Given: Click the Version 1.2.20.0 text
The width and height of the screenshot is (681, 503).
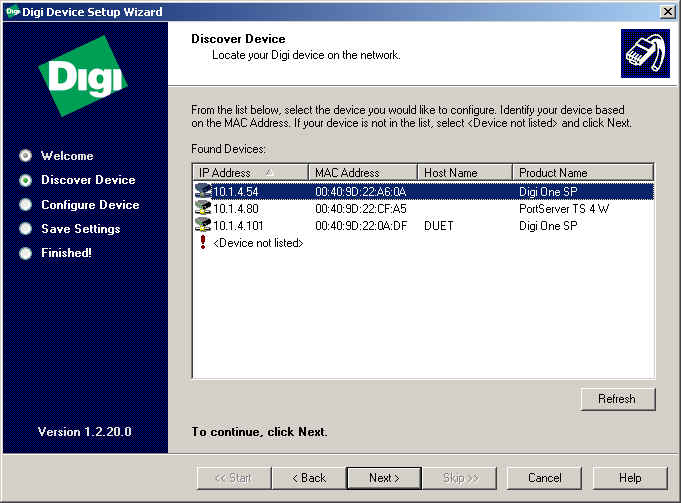Looking at the screenshot, I should (x=84, y=431).
